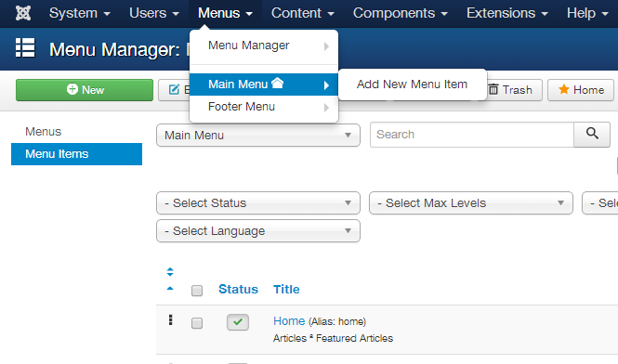Click the drag handle on the Home row
The height and width of the screenshot is (364, 618).
[170, 319]
